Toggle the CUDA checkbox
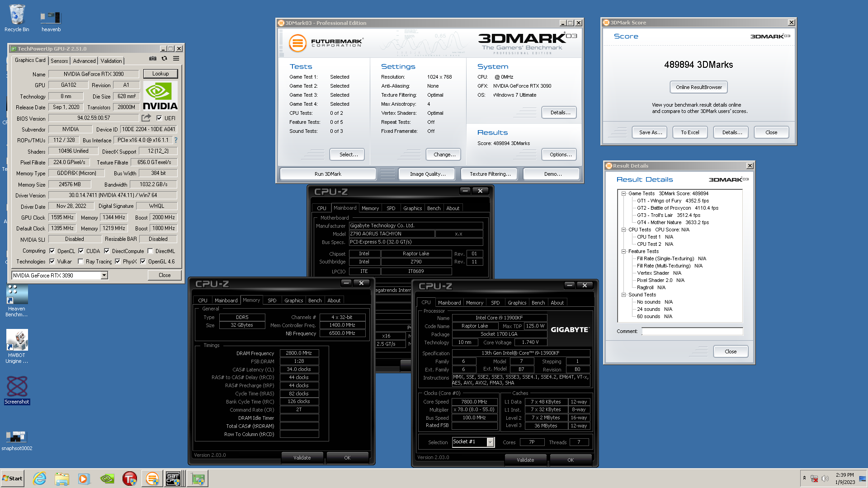Viewport: 868px width, 488px height. point(81,251)
